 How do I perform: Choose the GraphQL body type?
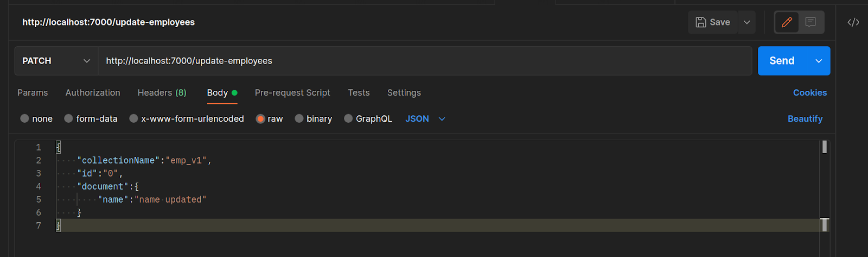(348, 118)
